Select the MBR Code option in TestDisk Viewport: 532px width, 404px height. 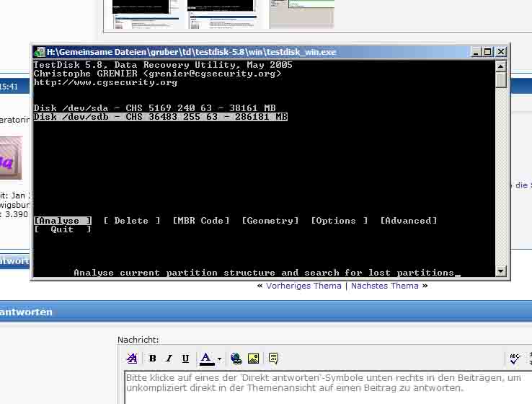pos(201,221)
